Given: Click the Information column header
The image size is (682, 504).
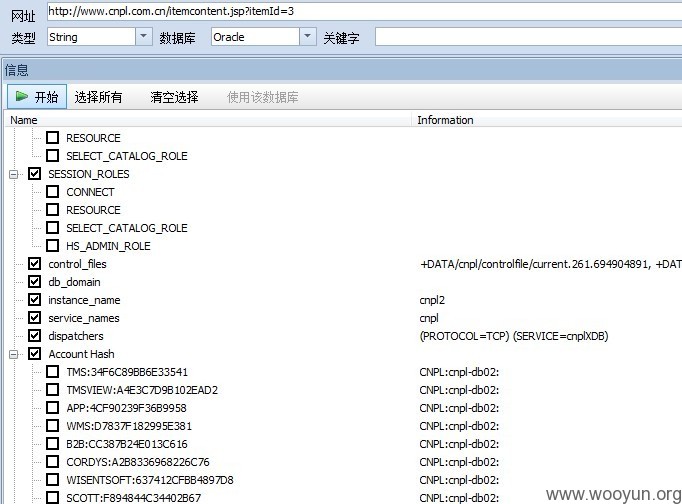Looking at the screenshot, I should pos(547,120).
